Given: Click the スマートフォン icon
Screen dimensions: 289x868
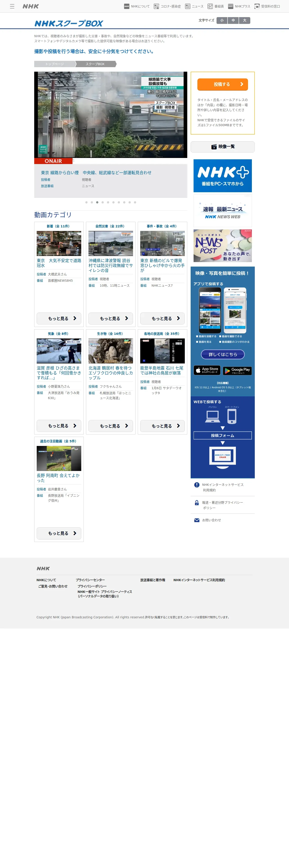Looking at the screenshot, I should (232, 417).
